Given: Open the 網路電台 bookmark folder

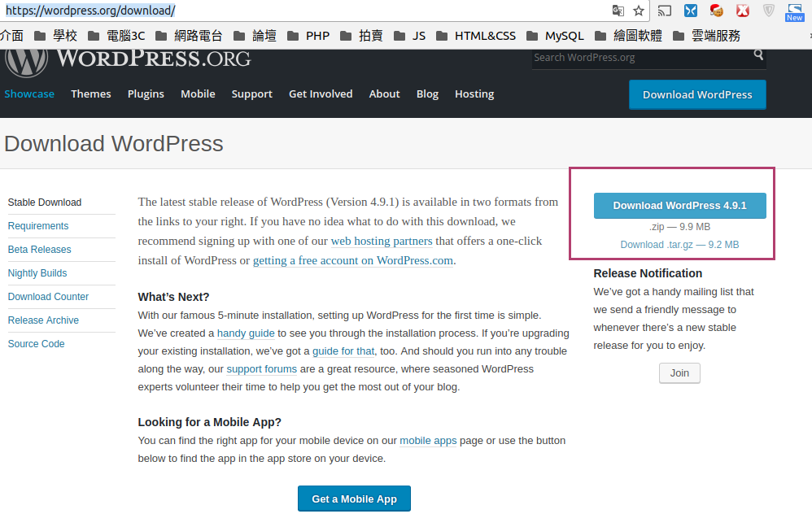Looking at the screenshot, I should click(189, 36).
